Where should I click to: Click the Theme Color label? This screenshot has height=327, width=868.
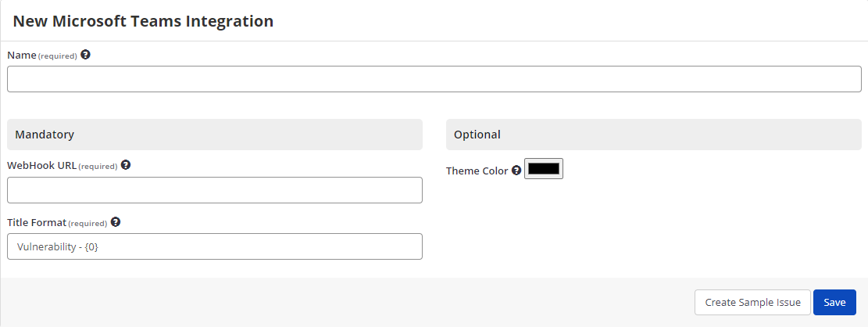pos(477,171)
